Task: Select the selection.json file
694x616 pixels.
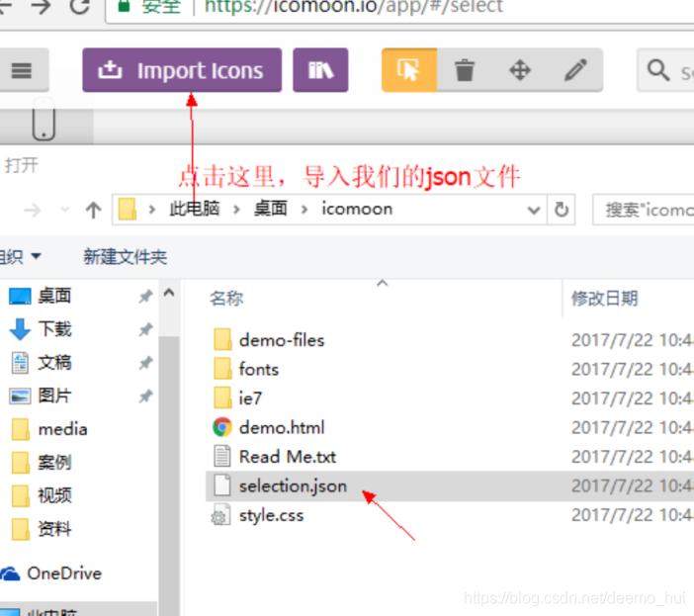Action: (280, 485)
